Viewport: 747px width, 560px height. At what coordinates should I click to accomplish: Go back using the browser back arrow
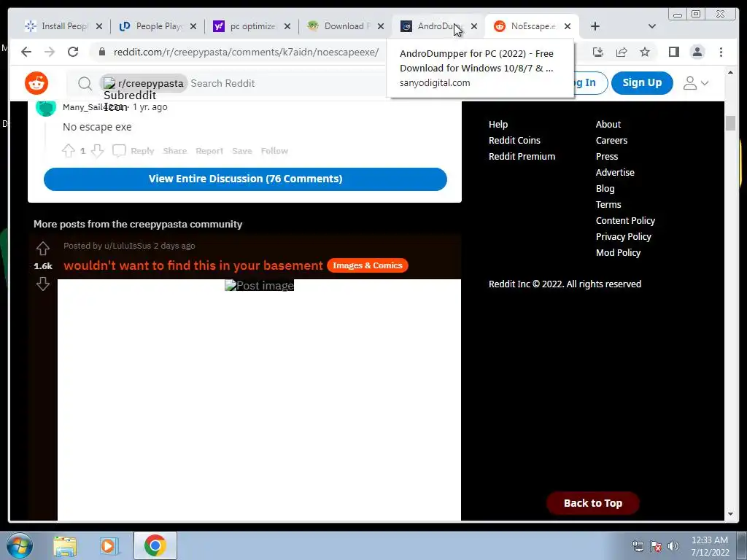click(26, 52)
